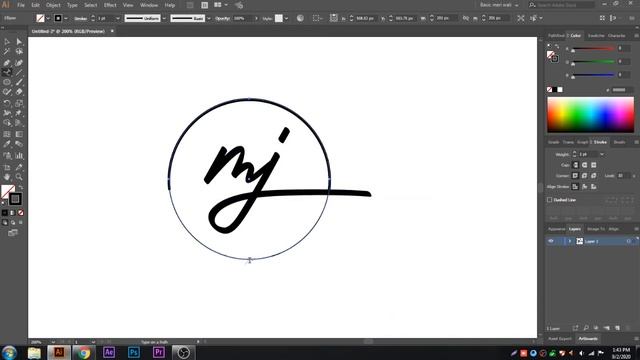Open the Object menu
Viewport: 640px width, 360px height.
click(x=53, y=5)
